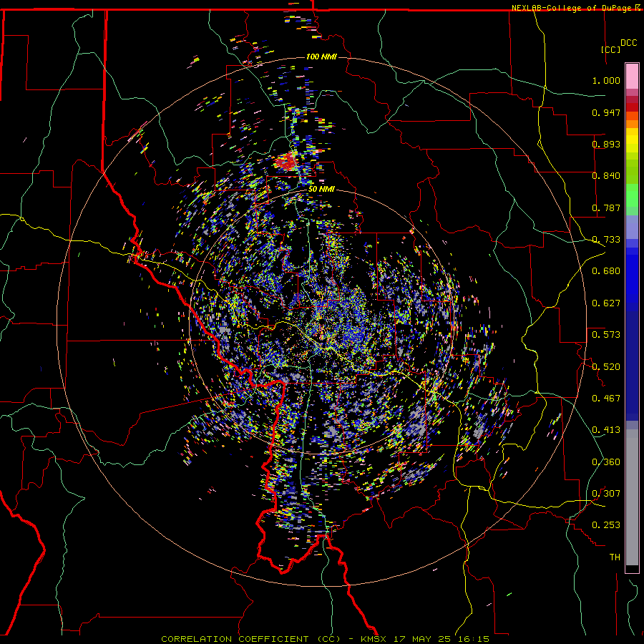The width and height of the screenshot is (644, 644).
Task: Click the [CC] units label
Action: (x=610, y=49)
